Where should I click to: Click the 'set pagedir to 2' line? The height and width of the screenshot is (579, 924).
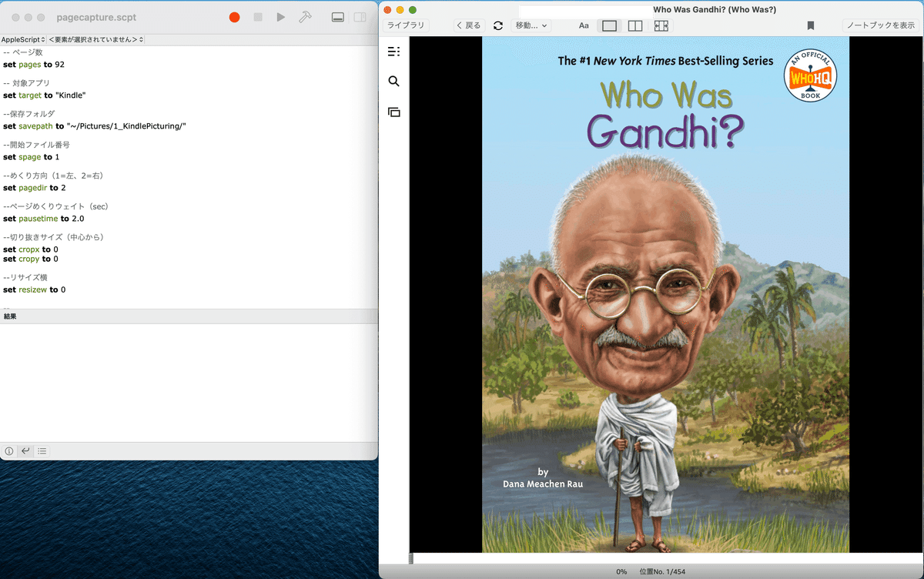(x=35, y=188)
